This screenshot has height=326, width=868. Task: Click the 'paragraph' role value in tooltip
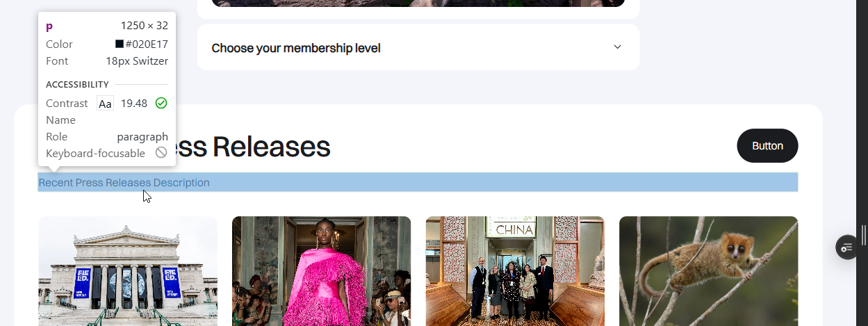coord(142,136)
